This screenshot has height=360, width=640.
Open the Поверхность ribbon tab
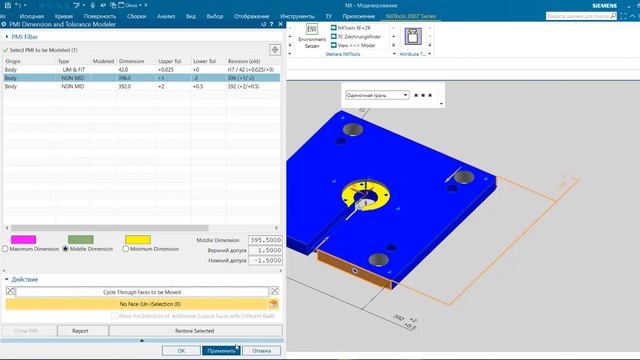click(100, 16)
